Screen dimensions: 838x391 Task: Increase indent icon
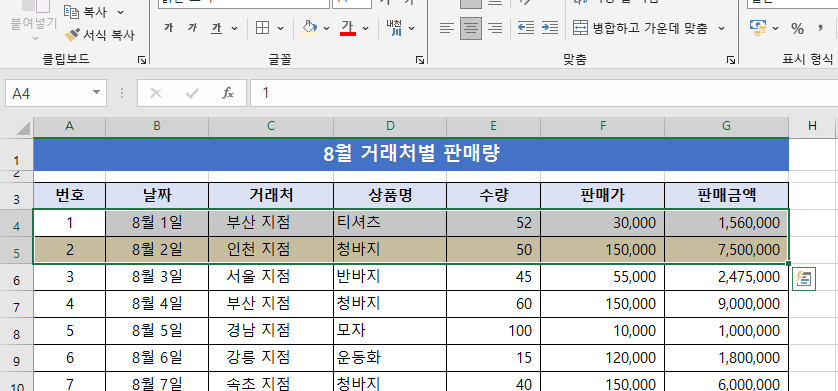point(550,28)
